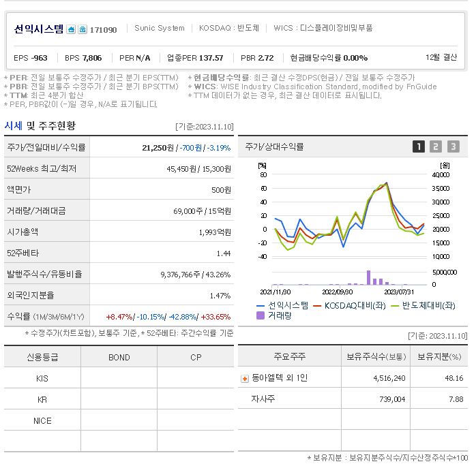The image size is (476, 466).
Task: Open the home icon next to 선익시스템
Action: tap(71, 29)
